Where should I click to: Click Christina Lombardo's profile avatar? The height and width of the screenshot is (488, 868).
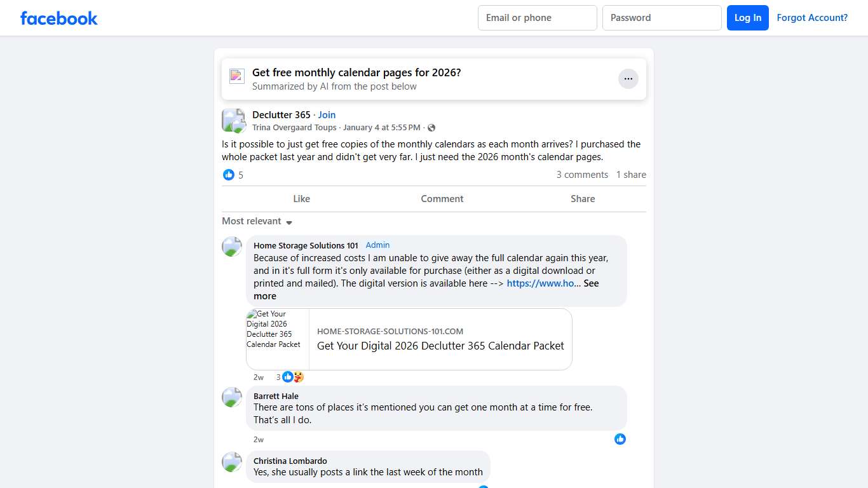tap(232, 462)
